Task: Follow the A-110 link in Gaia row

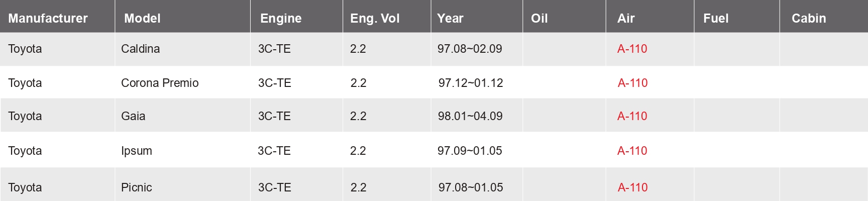Action: tap(632, 116)
